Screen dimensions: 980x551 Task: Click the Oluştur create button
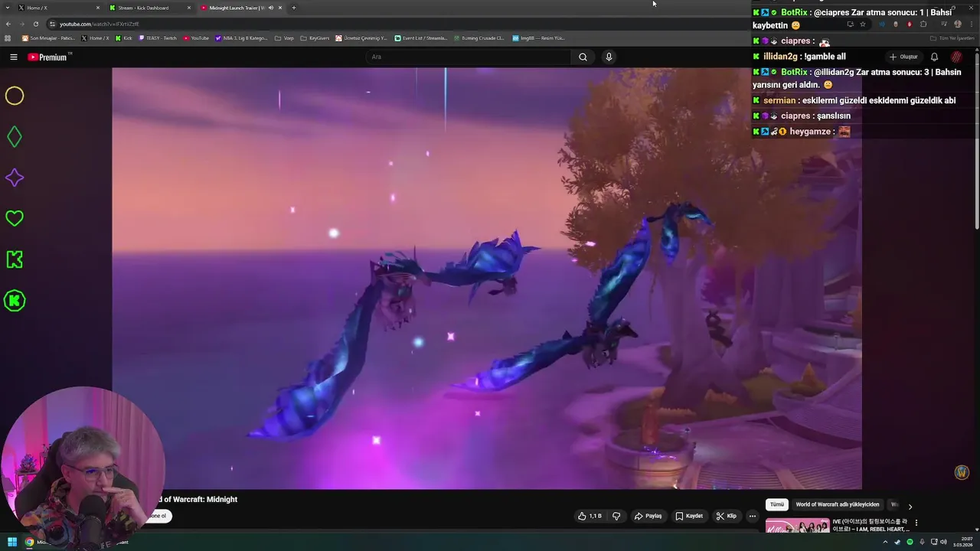pos(903,57)
